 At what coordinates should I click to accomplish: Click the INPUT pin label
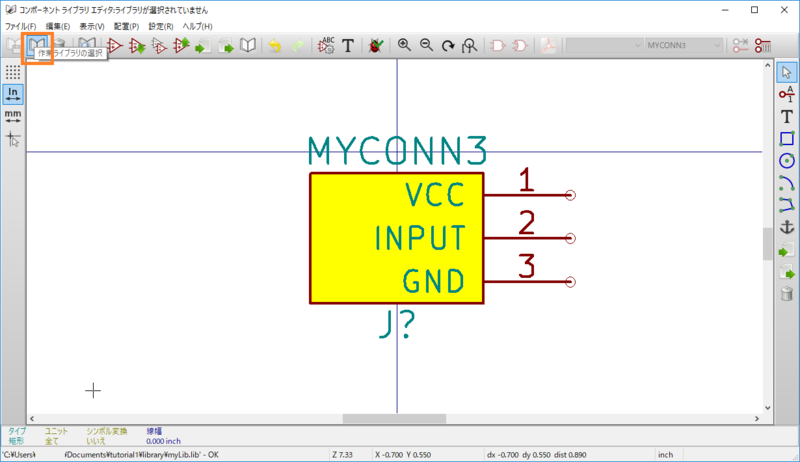point(420,238)
